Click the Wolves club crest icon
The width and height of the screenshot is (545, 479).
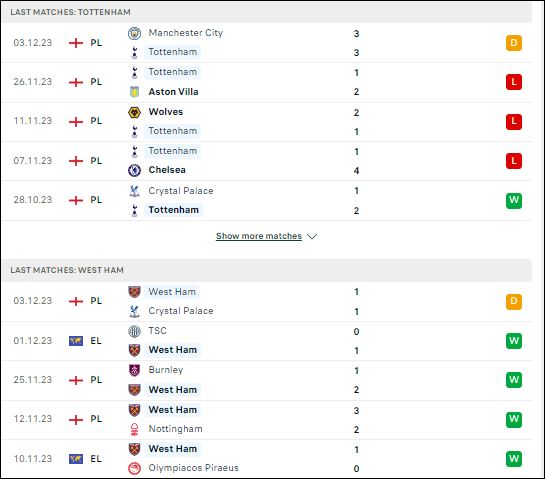coord(134,112)
